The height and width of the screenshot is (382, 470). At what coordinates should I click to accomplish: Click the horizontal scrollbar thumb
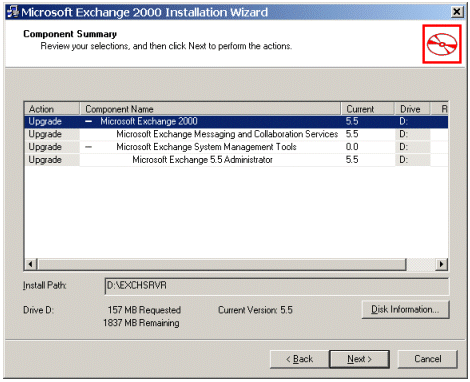pos(222,264)
